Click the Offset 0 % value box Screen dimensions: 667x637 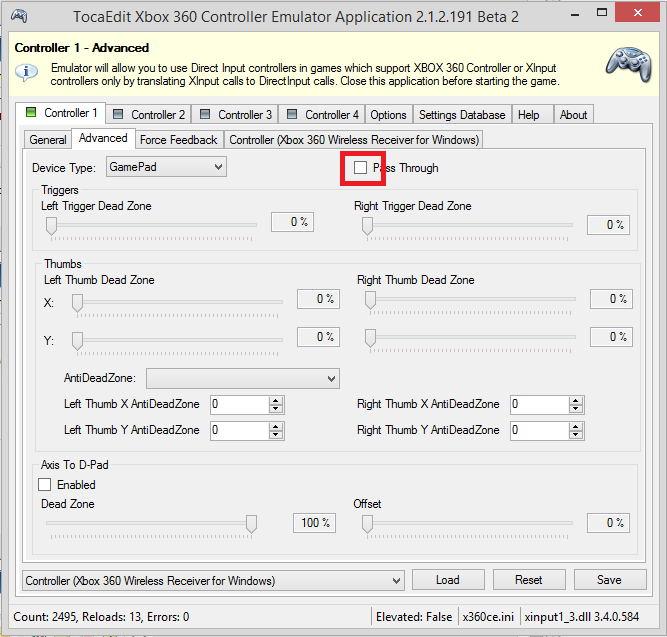coord(609,523)
